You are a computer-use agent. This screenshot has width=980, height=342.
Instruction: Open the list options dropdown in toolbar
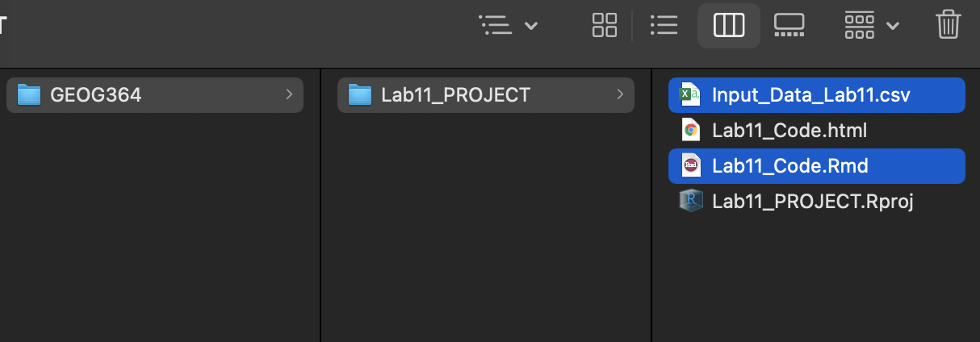[509, 25]
